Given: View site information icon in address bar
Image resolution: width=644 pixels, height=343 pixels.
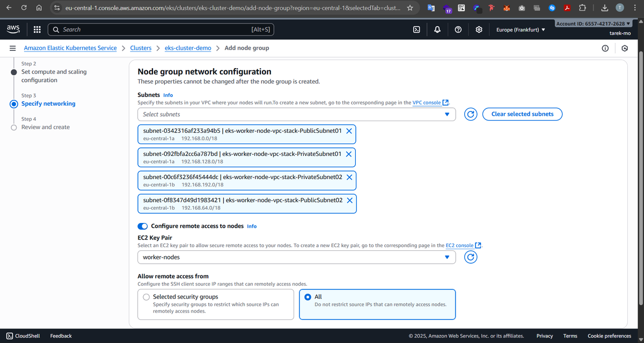Looking at the screenshot, I should (56, 8).
